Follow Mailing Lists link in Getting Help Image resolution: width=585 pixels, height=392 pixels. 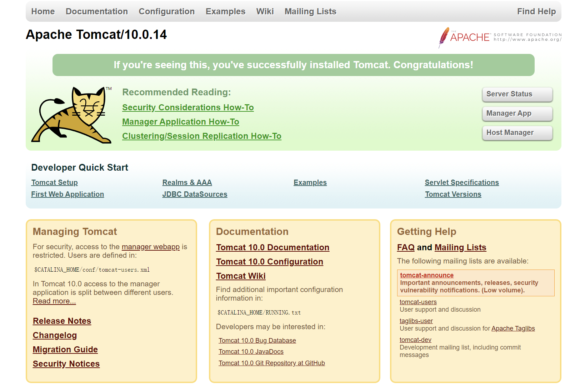[x=460, y=247]
